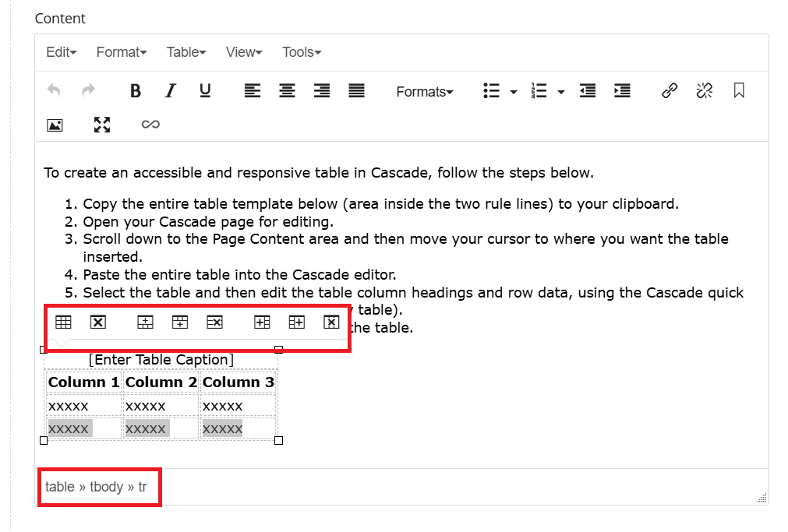
Task: Select tbody in element path
Action: [x=107, y=487]
